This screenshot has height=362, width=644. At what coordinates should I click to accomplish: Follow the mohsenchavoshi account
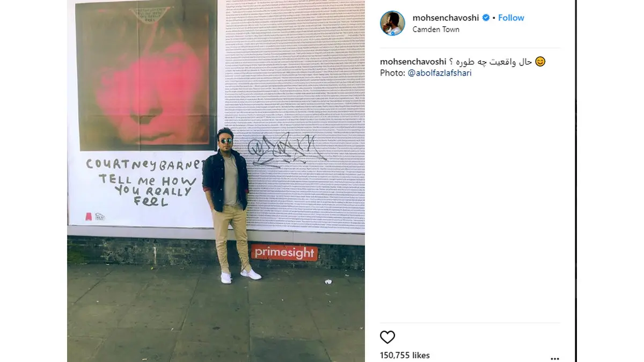[511, 18]
